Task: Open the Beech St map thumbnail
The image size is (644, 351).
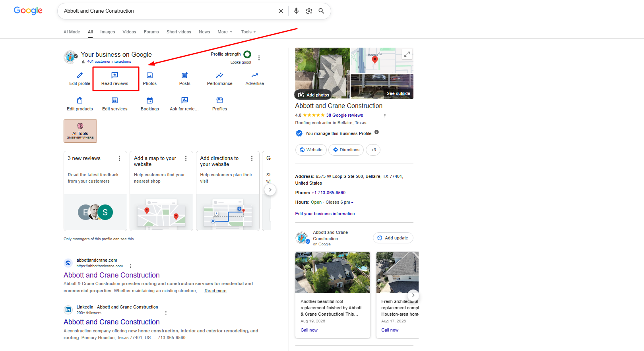Action: click(382, 60)
